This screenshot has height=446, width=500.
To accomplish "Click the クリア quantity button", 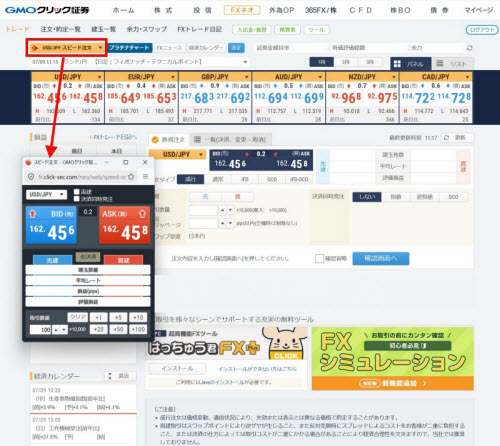I will 78,317.
